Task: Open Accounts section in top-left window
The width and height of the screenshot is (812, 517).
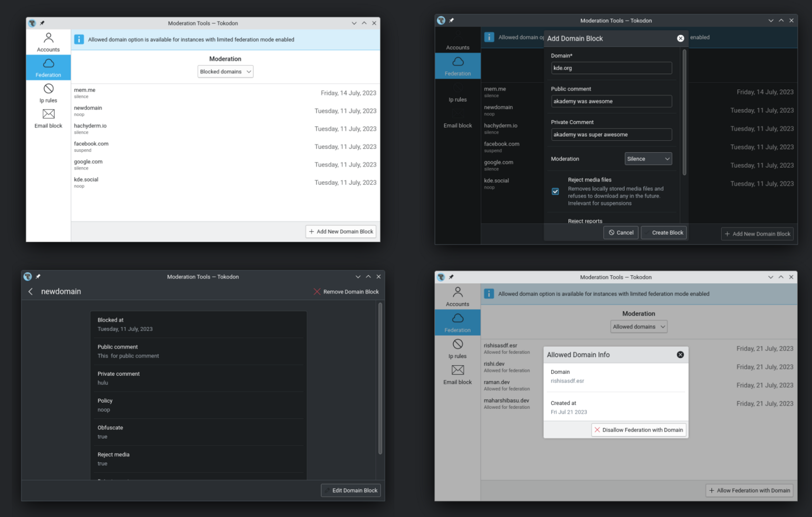Action: [x=48, y=42]
